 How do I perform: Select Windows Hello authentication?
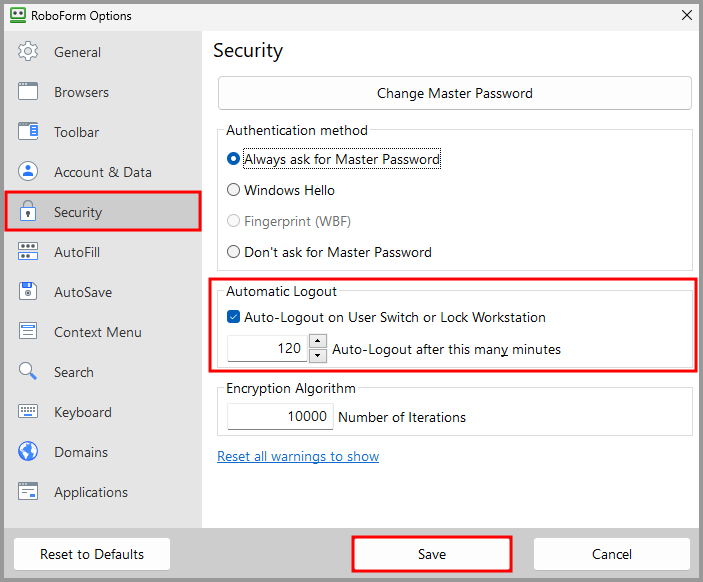point(281,190)
